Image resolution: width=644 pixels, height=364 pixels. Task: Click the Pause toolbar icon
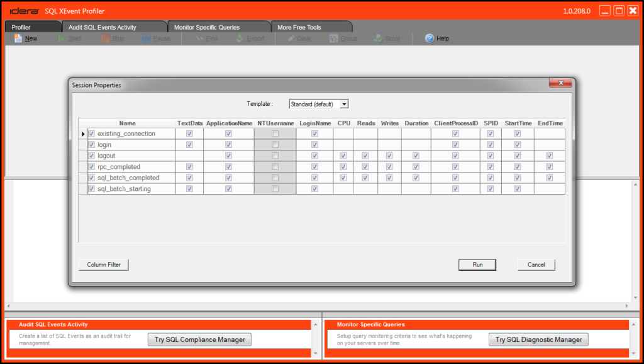146,38
